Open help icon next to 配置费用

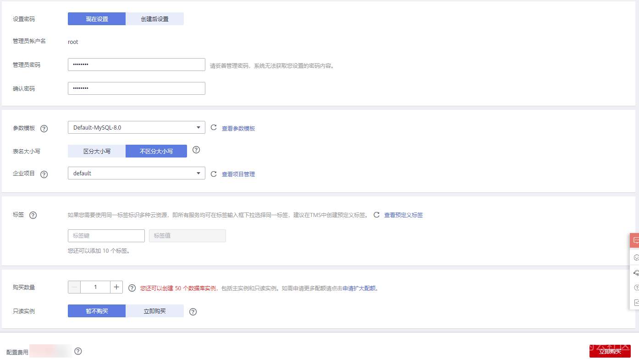[78, 351]
